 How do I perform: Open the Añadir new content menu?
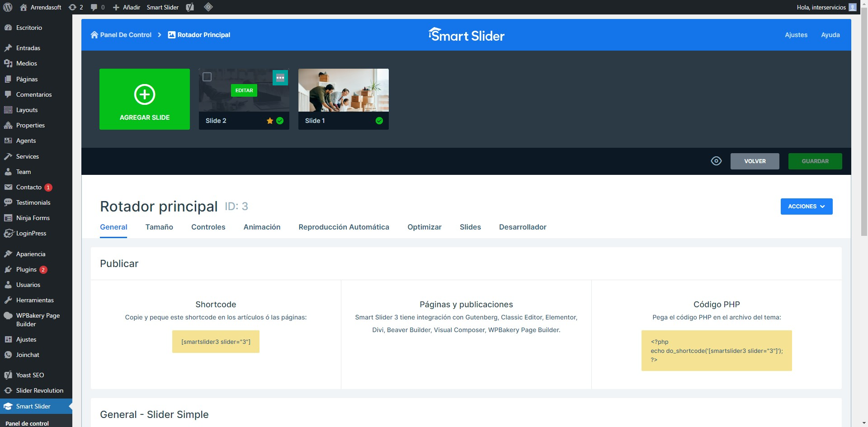(127, 7)
